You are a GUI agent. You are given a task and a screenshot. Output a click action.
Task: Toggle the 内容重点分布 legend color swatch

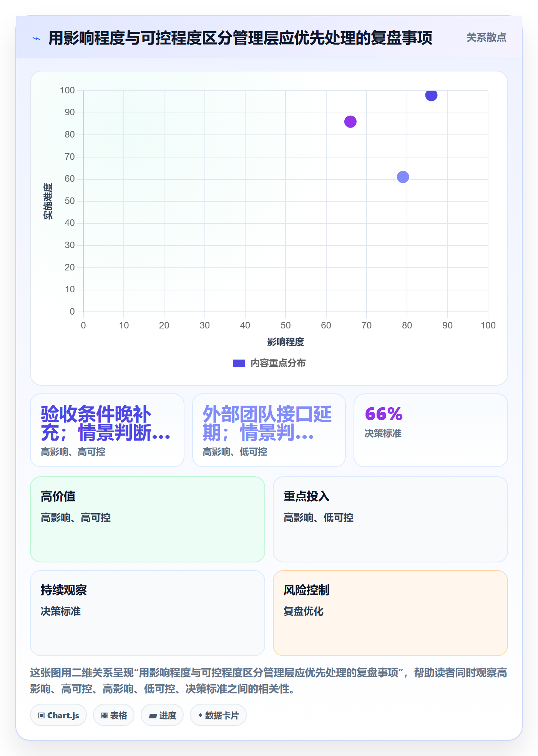pyautogui.click(x=239, y=363)
